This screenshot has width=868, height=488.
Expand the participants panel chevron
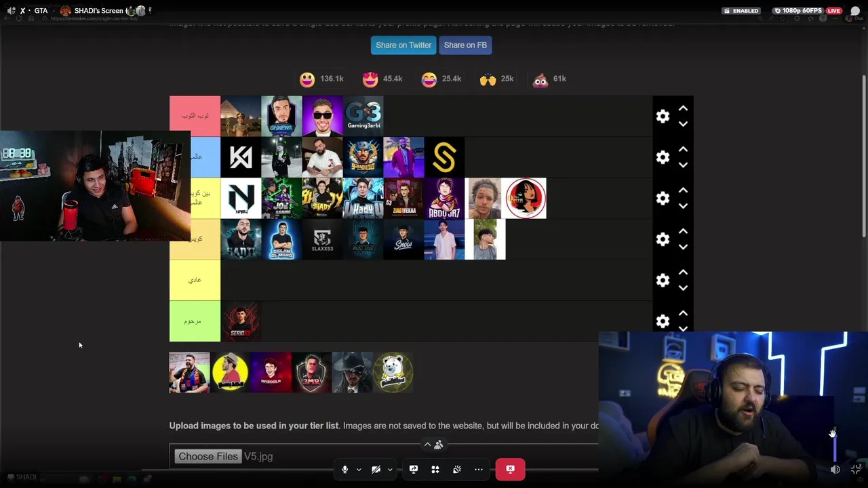427,445
